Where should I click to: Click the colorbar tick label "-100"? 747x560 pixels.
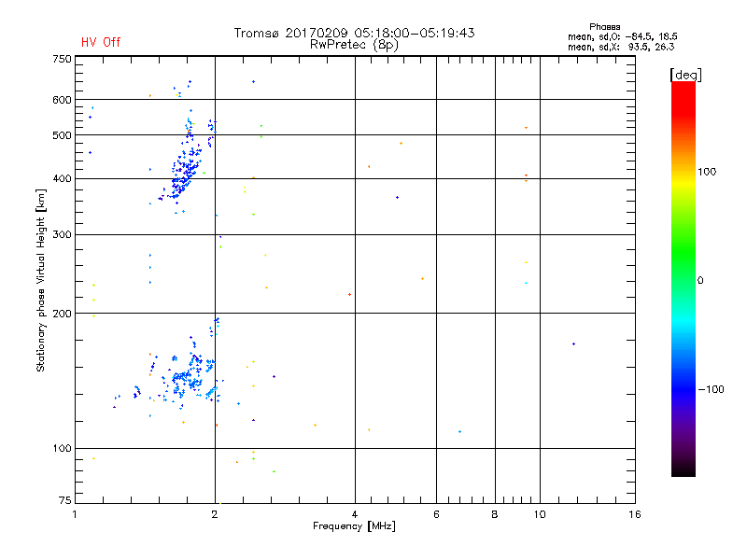[x=711, y=389]
